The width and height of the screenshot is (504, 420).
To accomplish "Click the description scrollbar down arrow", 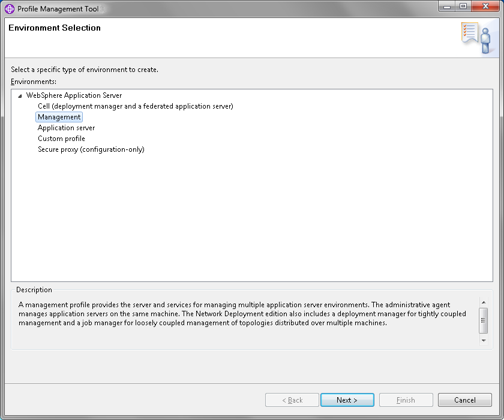I will point(484,340).
